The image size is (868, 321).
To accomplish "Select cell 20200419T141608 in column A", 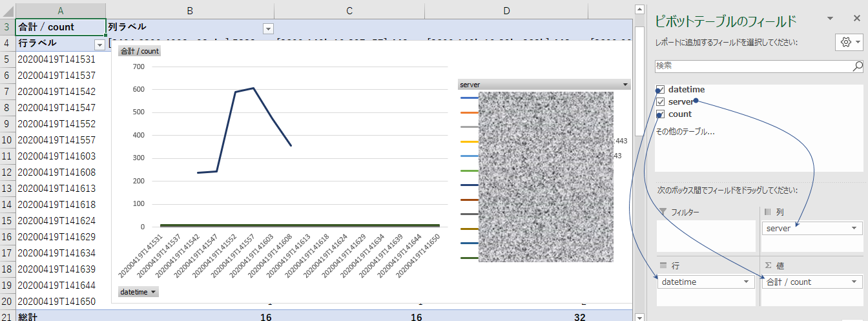I will tap(61, 172).
